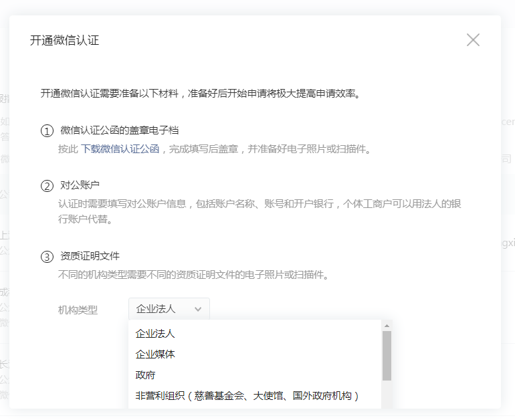Click the circled number 1 icon

click(47, 131)
